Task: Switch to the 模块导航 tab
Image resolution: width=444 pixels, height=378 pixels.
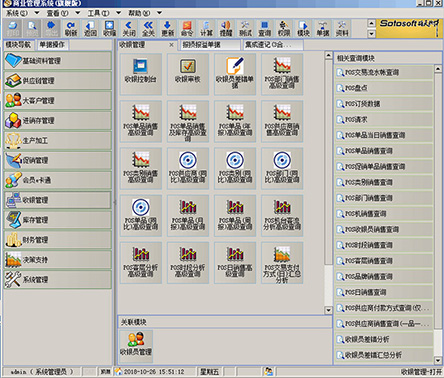Action: (18, 45)
